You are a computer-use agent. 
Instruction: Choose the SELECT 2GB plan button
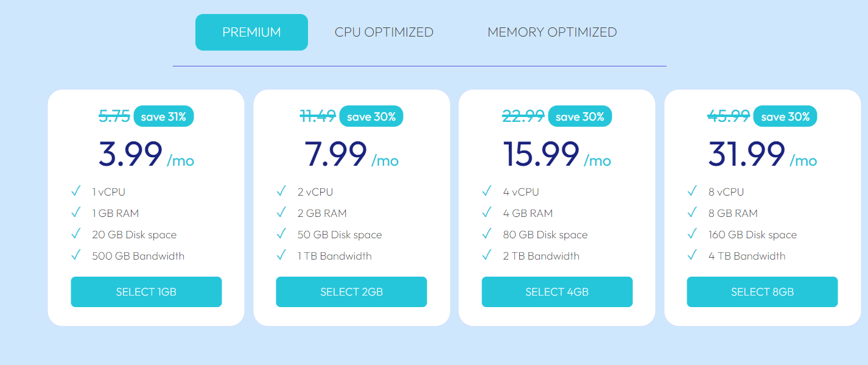point(351,292)
